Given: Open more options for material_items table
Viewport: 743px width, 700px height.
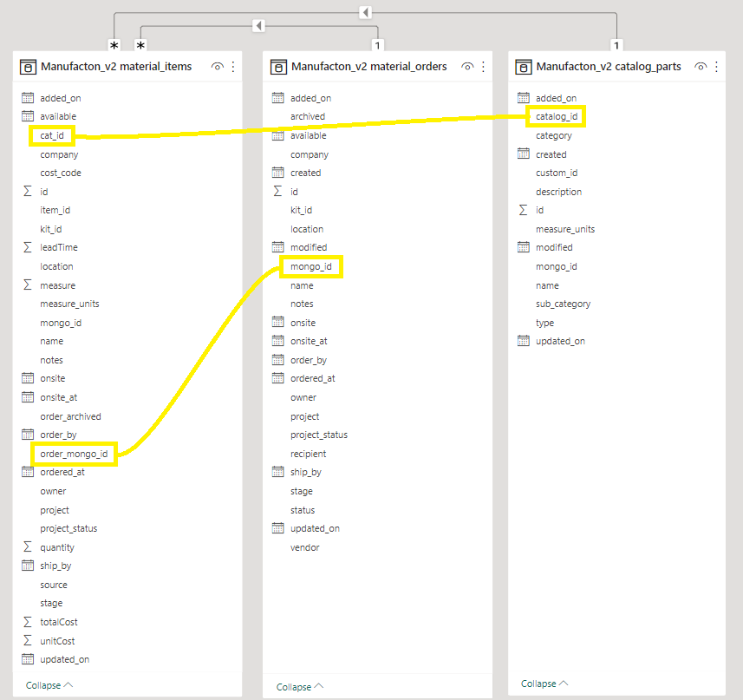Looking at the screenshot, I should pyautogui.click(x=233, y=67).
